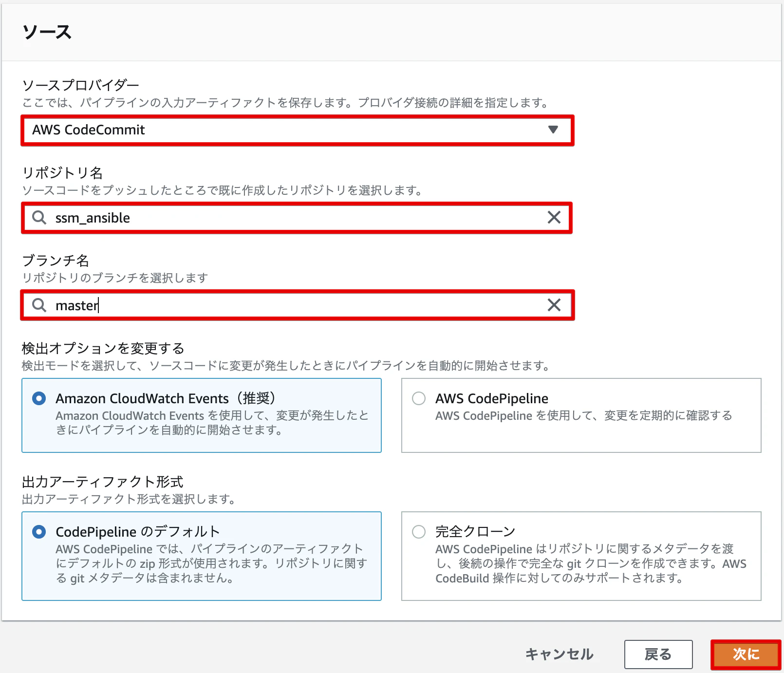Click the full clone option description text

pos(591,563)
